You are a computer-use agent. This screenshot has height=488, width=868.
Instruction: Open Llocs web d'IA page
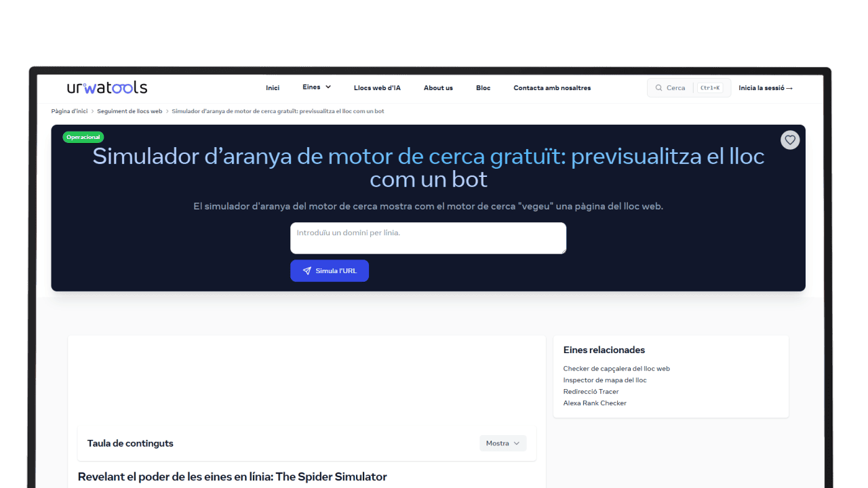coord(377,88)
